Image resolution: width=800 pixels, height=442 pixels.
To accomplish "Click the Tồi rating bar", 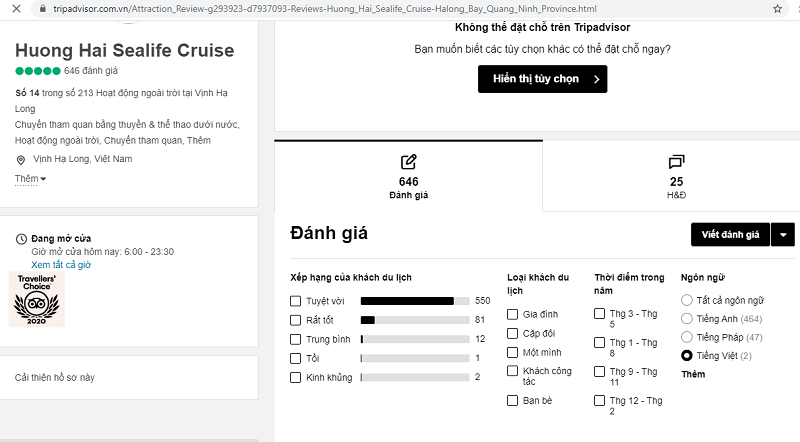I will tap(415, 358).
